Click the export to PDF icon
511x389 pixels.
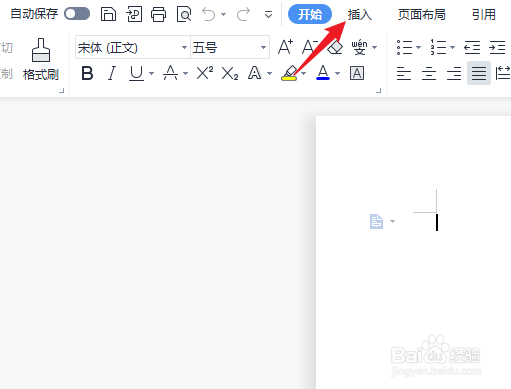click(x=134, y=14)
